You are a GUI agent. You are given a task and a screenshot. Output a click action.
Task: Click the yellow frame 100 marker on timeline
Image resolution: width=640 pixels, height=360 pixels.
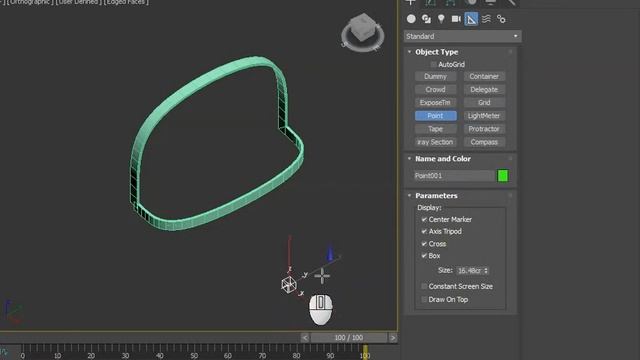click(365, 352)
